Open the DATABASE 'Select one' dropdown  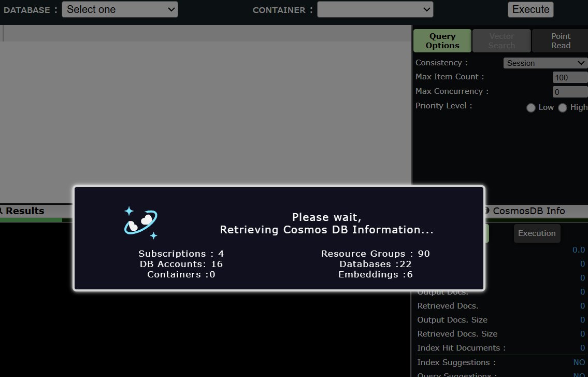[120, 9]
